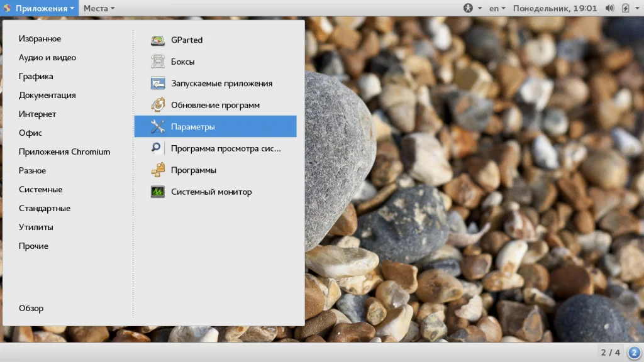This screenshot has width=644, height=362.
Task: Click the GParted text label
Action: 187,40
